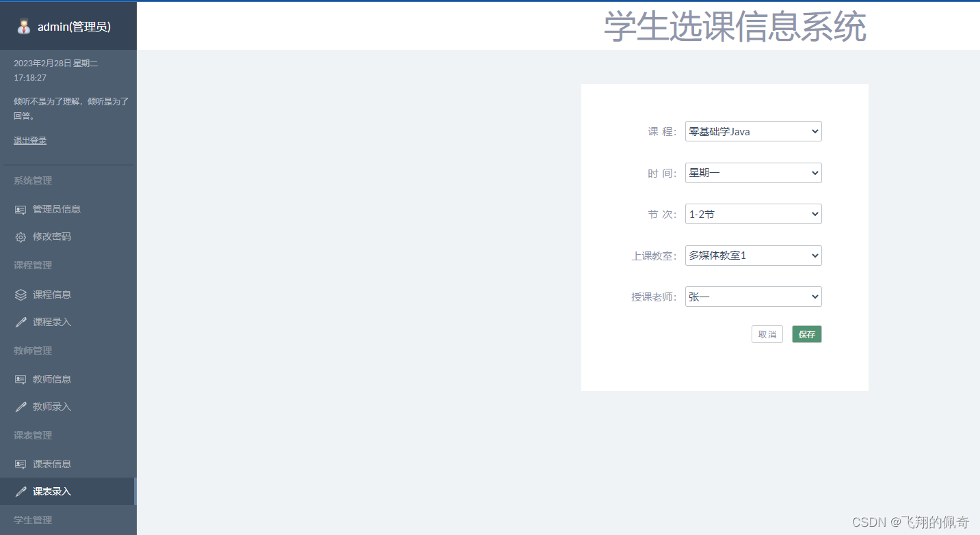Open the 节次 dropdown showing 1-2节
980x535 pixels.
pos(753,214)
